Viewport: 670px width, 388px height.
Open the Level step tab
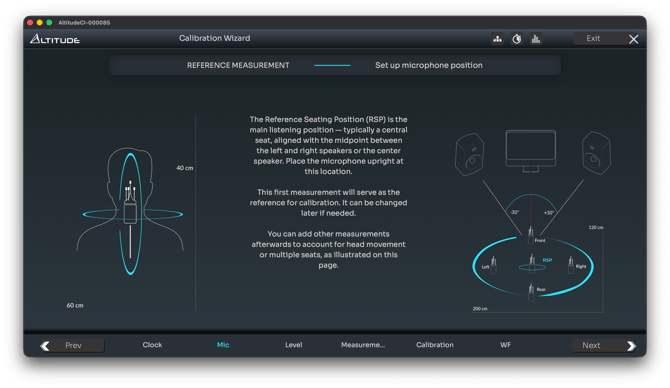pyautogui.click(x=294, y=345)
